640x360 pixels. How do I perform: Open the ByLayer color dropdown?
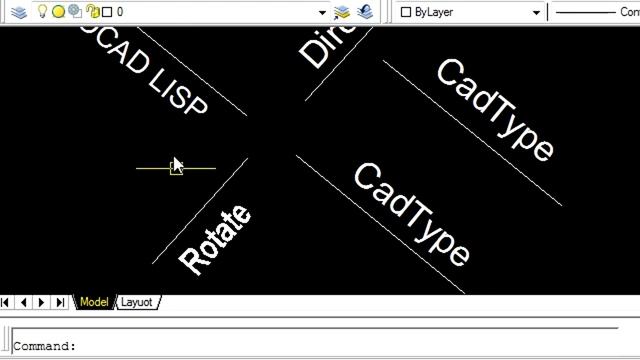(x=536, y=13)
